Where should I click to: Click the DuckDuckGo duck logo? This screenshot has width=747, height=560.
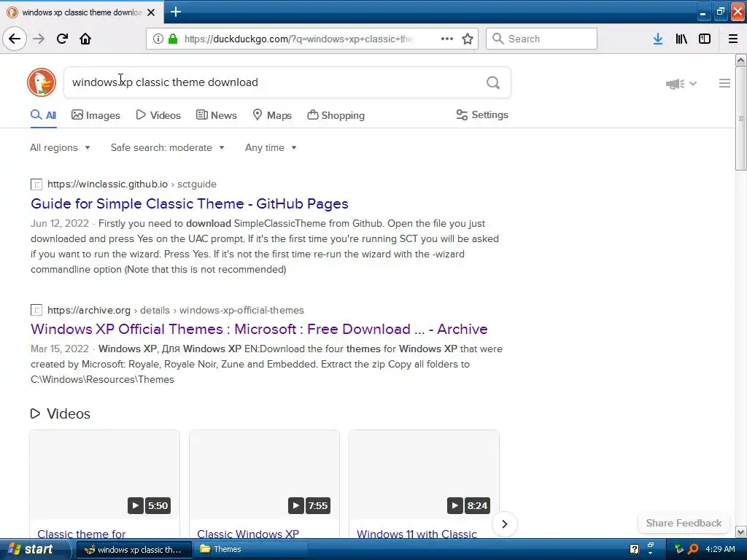pyautogui.click(x=42, y=82)
